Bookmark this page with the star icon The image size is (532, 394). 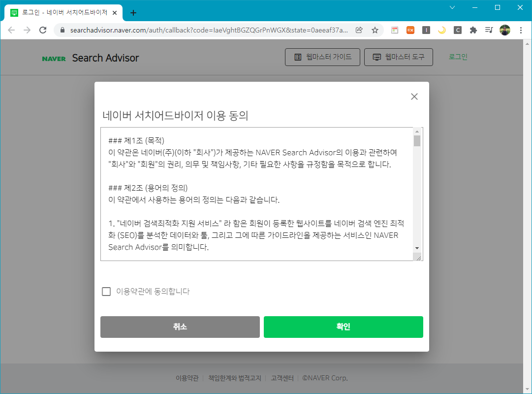point(375,30)
